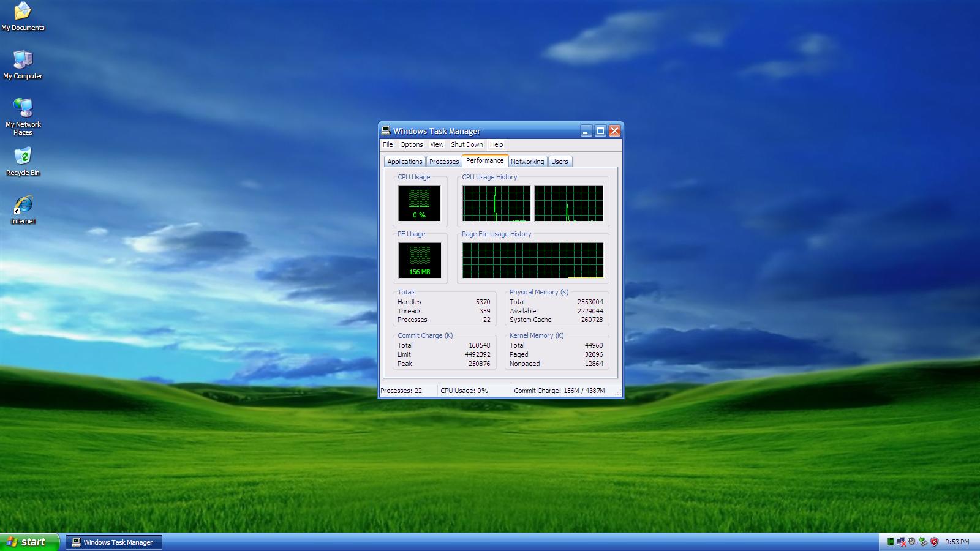
Task: Open the Start menu
Action: (x=29, y=542)
